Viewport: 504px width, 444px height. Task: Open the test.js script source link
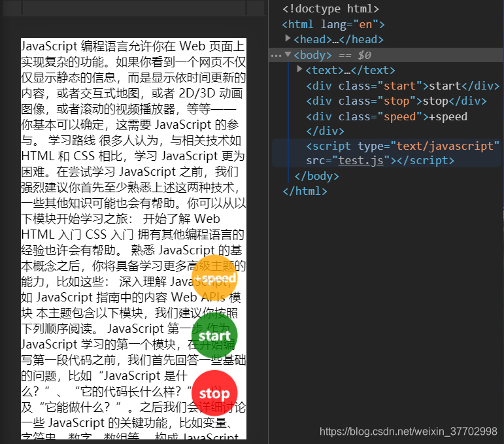pos(361,160)
